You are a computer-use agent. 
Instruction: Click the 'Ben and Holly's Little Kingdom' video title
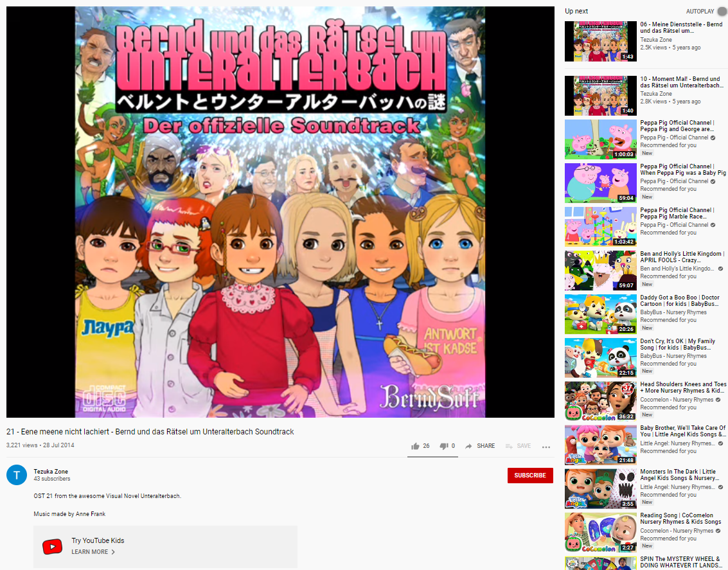click(682, 256)
